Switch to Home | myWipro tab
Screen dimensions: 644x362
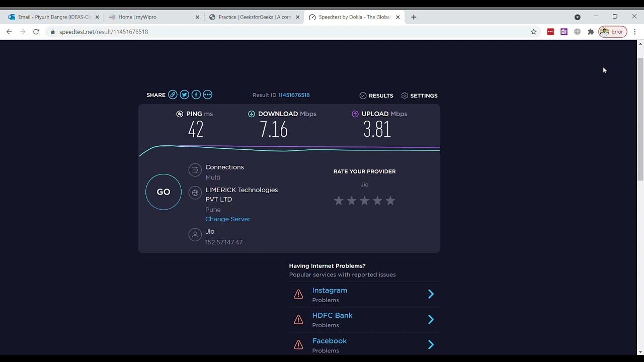tap(154, 17)
